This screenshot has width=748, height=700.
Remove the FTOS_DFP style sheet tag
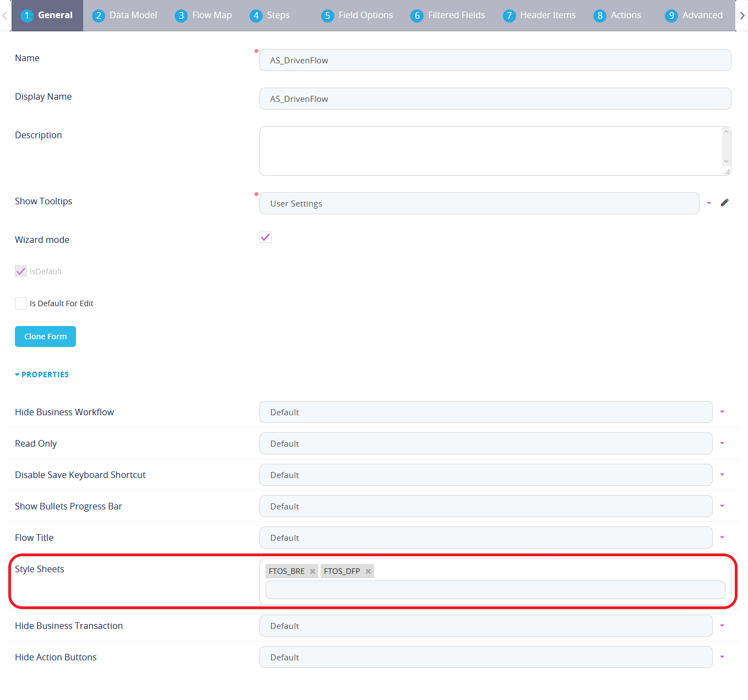click(x=368, y=571)
